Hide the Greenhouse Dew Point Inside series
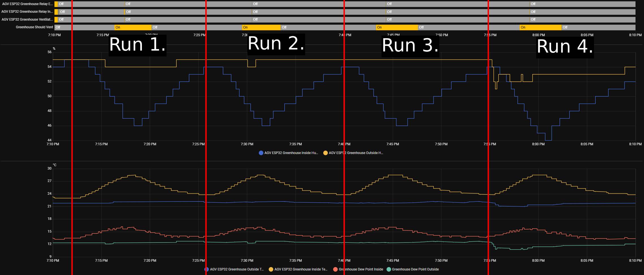Image resolution: width=644 pixels, height=275 pixels. click(335, 269)
